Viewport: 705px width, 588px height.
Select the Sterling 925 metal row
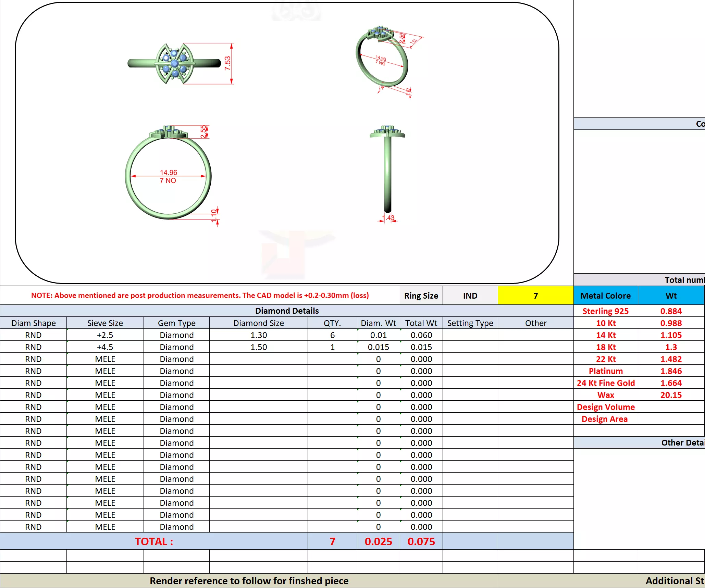(605, 311)
